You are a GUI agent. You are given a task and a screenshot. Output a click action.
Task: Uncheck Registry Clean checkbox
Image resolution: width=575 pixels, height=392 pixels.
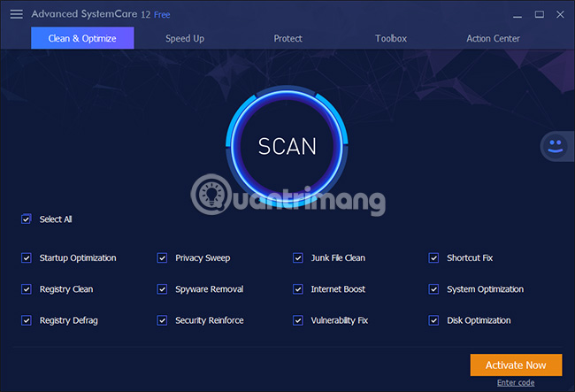click(27, 289)
